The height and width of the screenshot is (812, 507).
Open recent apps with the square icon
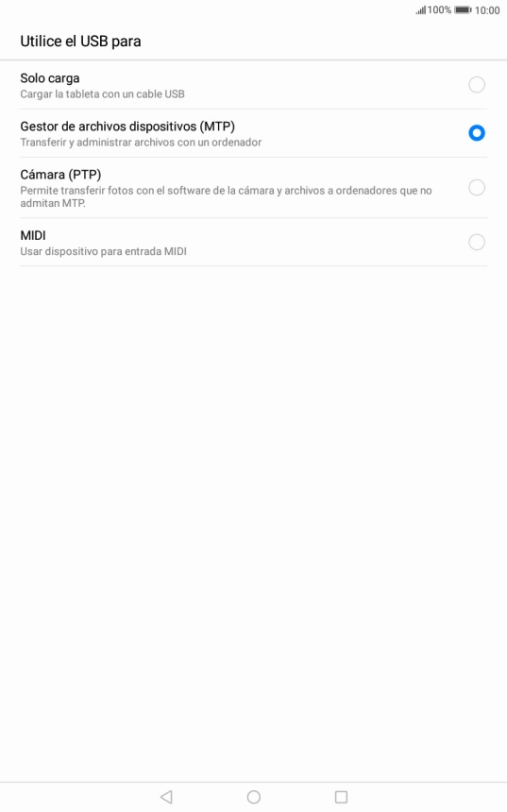tap(341, 797)
